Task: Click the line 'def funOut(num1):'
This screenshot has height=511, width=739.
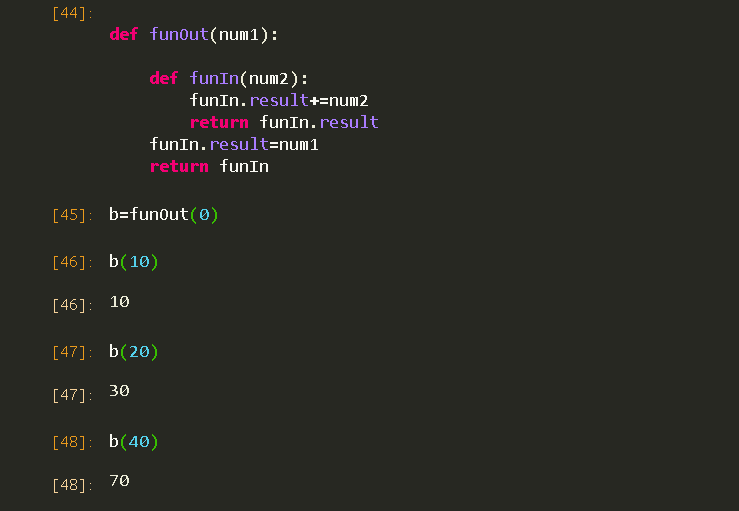Action: tap(194, 34)
